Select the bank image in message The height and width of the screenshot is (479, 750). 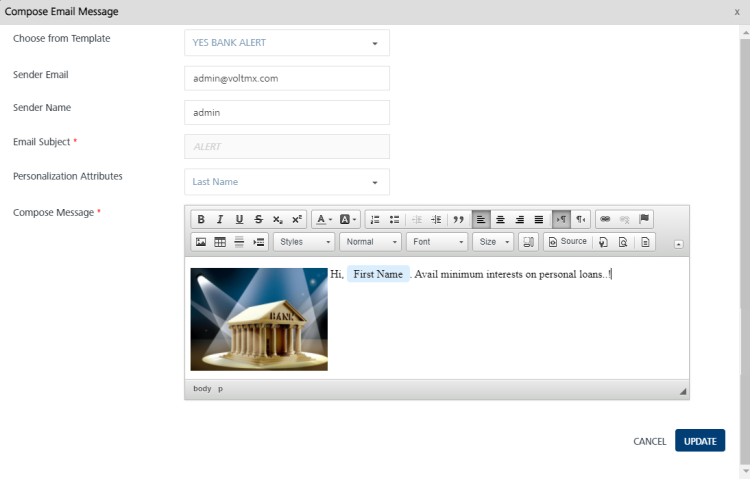coord(259,319)
